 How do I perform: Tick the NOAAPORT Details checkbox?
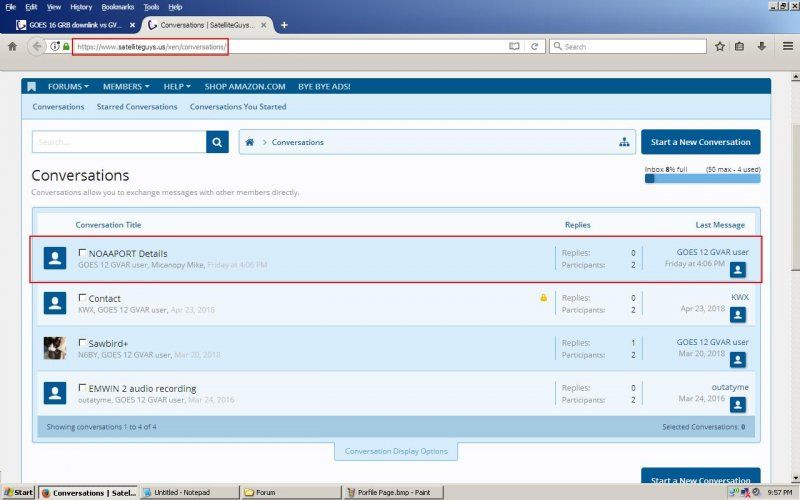(x=82, y=253)
